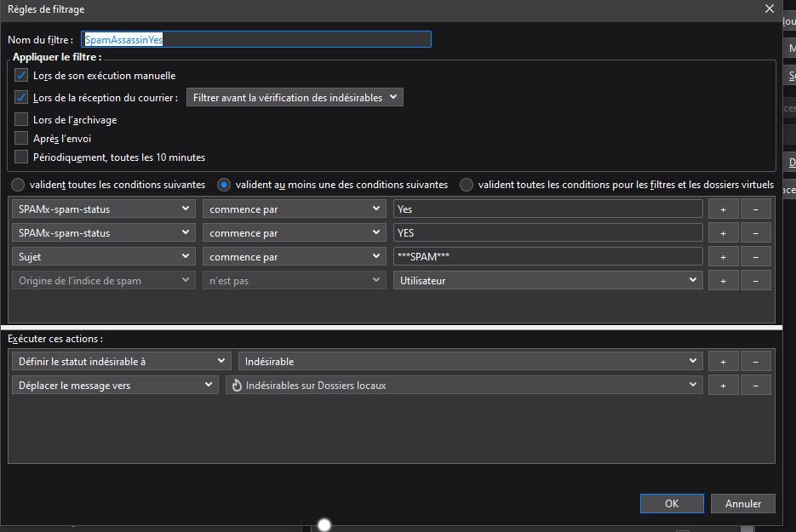
Task: Open the 'Sujet' field dropdown
Action: pos(104,257)
